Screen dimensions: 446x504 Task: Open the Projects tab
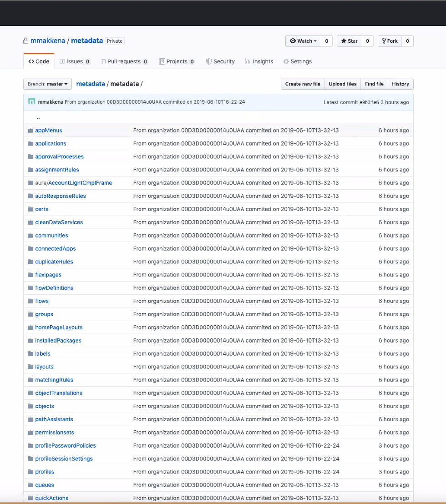tap(177, 61)
